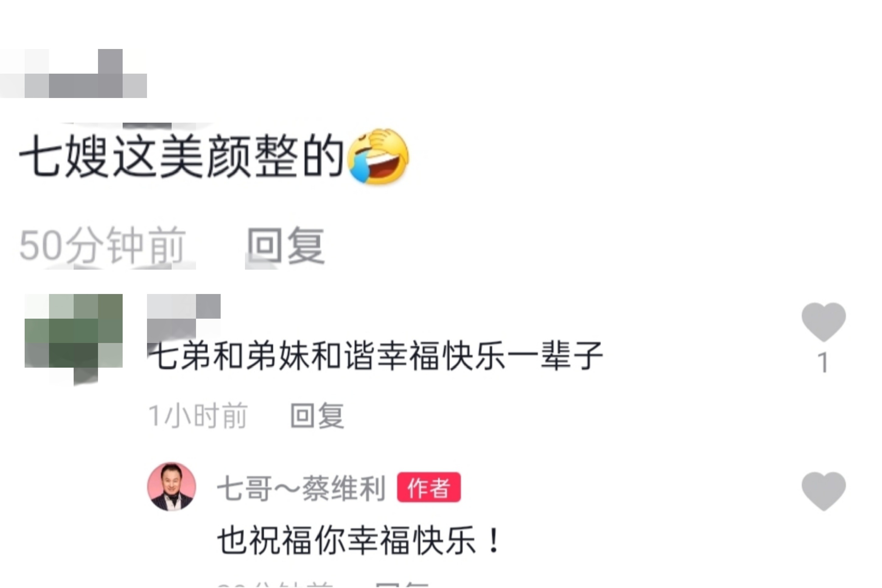The width and height of the screenshot is (882, 588).
Task: Tap the cut-off 回复 at the bottom edge
Action: 402,585
